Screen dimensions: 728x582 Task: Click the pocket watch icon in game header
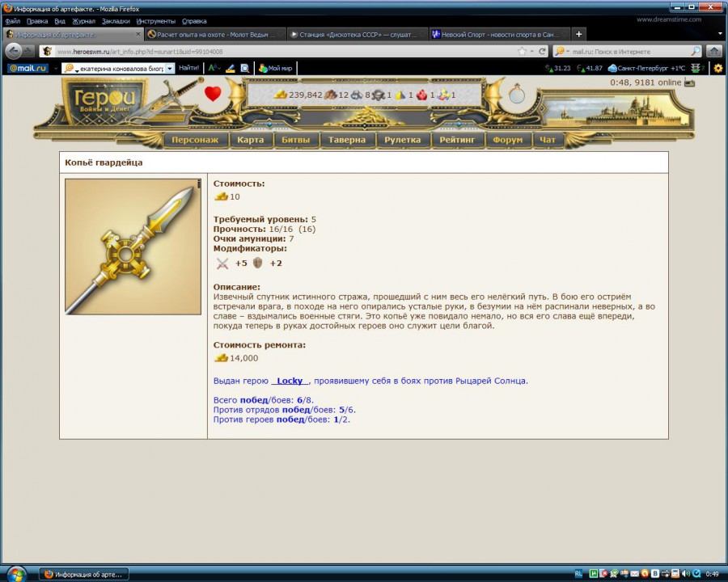[517, 95]
